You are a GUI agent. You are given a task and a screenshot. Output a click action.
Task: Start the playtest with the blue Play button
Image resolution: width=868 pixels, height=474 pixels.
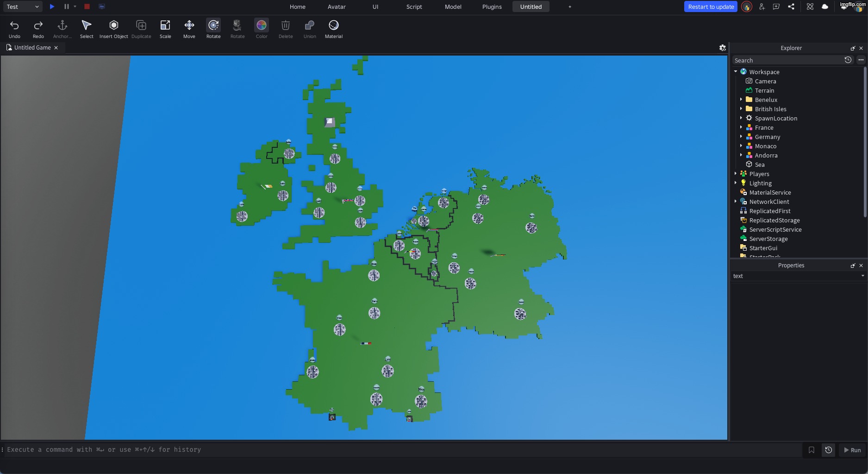52,6
